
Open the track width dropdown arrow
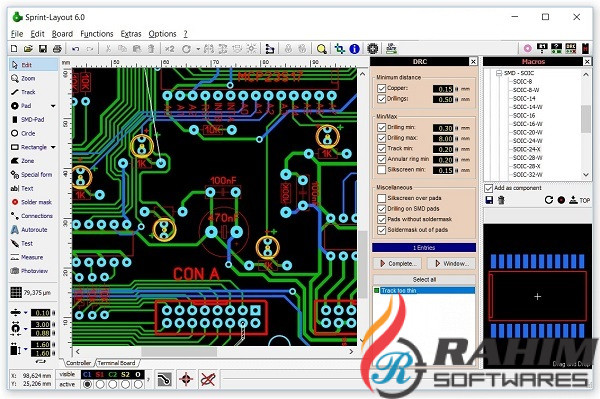click(26, 313)
